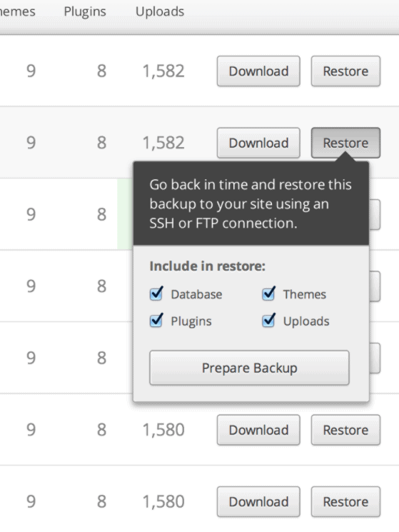Click the Uploads column header

coord(160,11)
